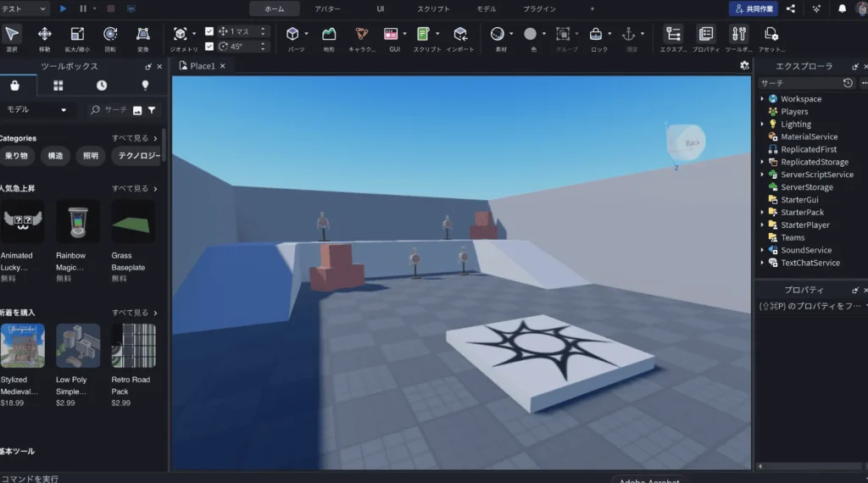The image size is (868, 483).
Task: Switch to the アバター ribbon tab
Action: (x=328, y=8)
